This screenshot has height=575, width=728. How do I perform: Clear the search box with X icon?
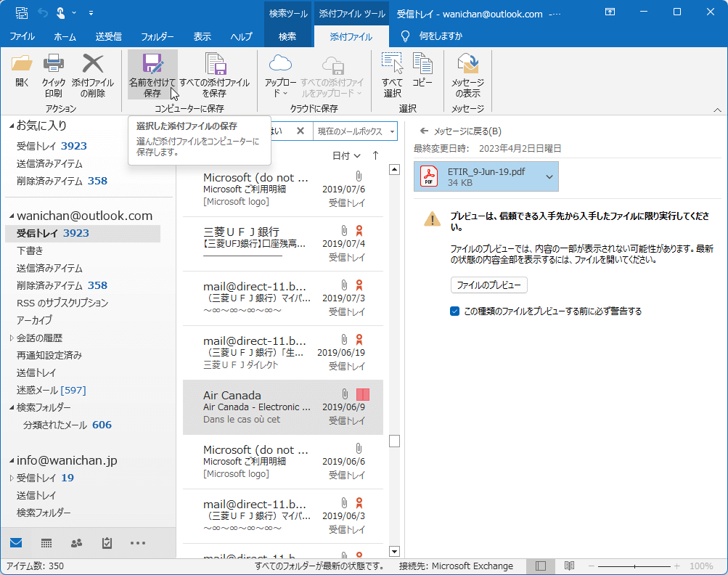click(300, 131)
